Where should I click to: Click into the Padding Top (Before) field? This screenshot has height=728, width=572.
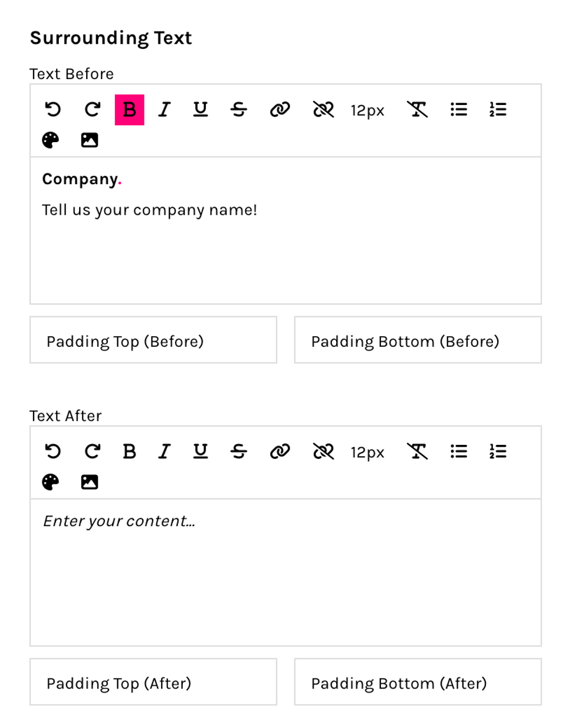point(153,340)
